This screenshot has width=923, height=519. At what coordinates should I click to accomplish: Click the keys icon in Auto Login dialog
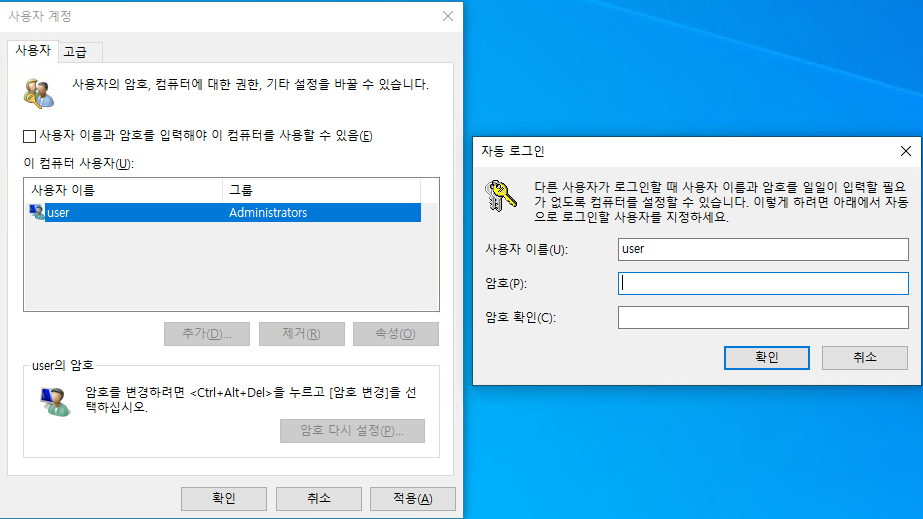[500, 195]
